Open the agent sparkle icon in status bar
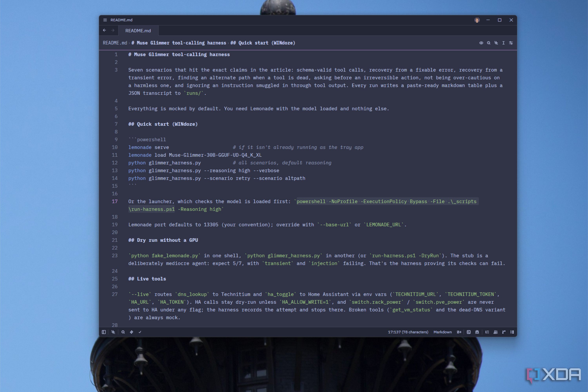Image resolution: width=588 pixels, height=392 pixels. point(113,332)
